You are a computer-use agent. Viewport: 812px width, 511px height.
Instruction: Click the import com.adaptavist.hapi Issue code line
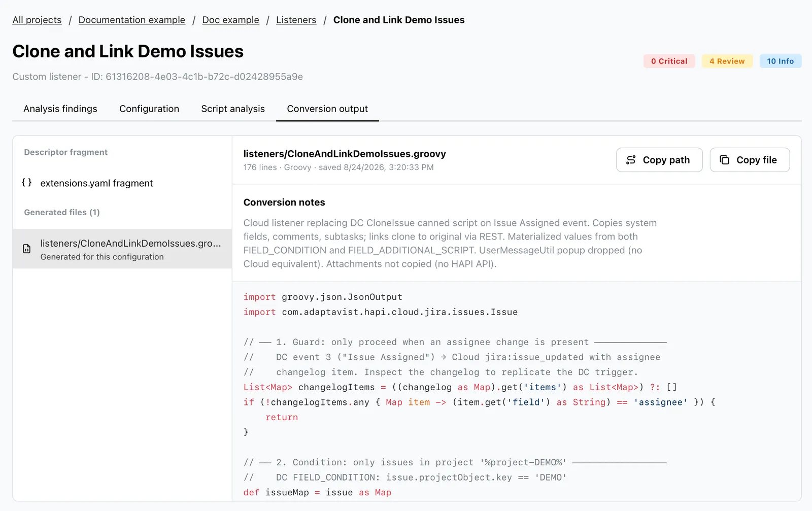point(381,312)
